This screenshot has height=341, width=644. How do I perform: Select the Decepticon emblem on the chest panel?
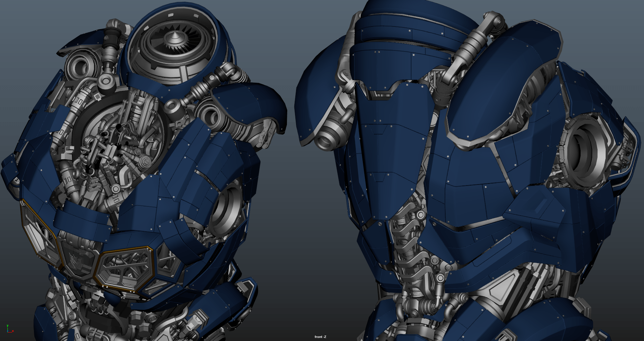(78, 259)
